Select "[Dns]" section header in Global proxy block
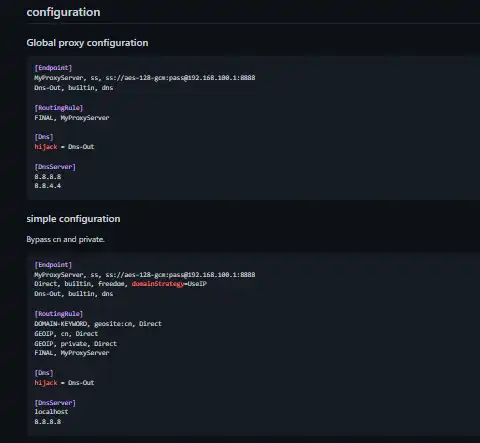 [x=44, y=137]
